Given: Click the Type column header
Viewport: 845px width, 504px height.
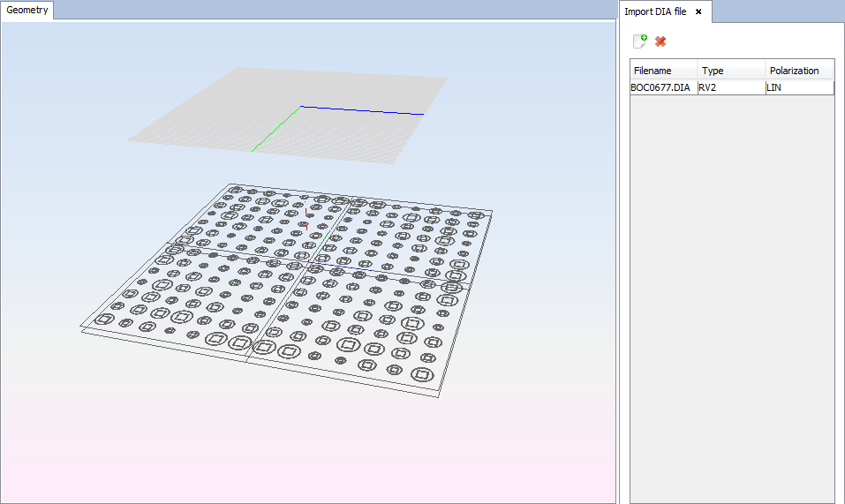Looking at the screenshot, I should (730, 71).
